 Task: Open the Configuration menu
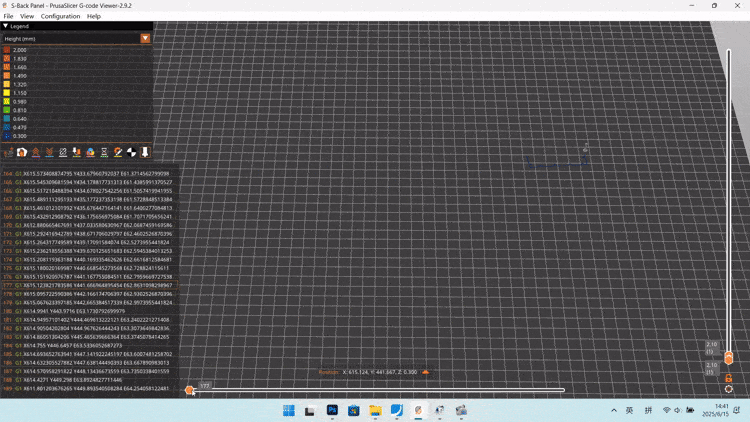click(x=60, y=16)
